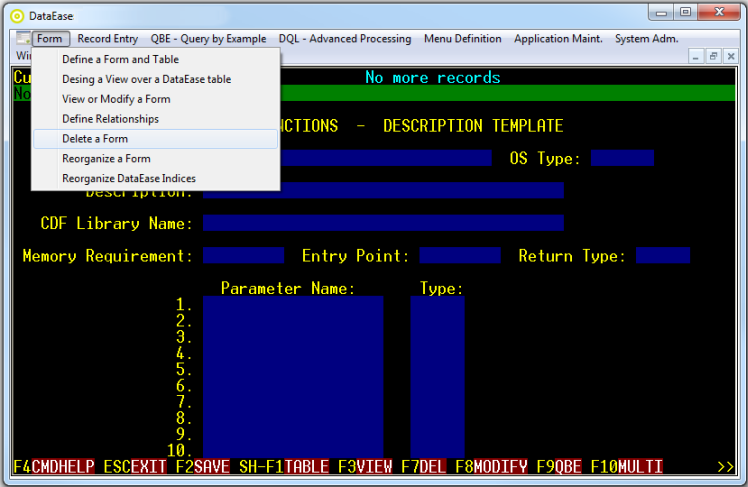Click the Return Type field
748x487 pixels.
663,255
